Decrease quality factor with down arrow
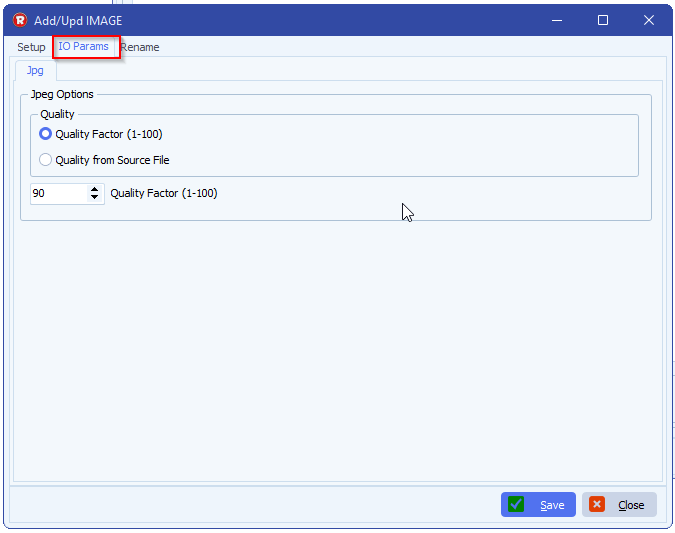Screen dimensions: 675x533 click(94, 198)
